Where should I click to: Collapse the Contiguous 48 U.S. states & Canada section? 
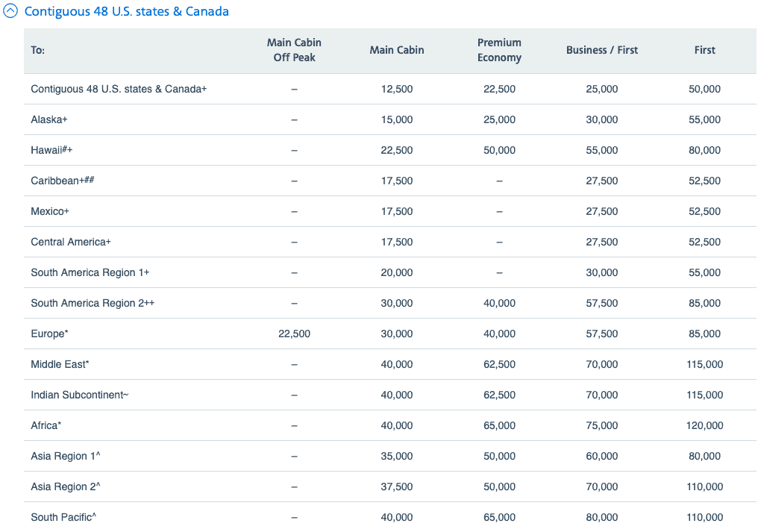click(x=10, y=10)
